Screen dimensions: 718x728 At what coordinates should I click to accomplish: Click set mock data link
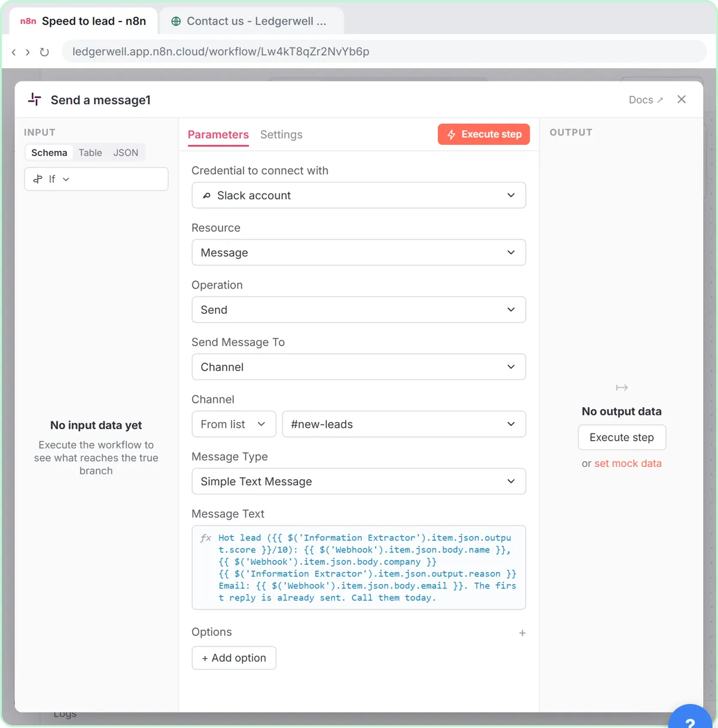click(628, 463)
